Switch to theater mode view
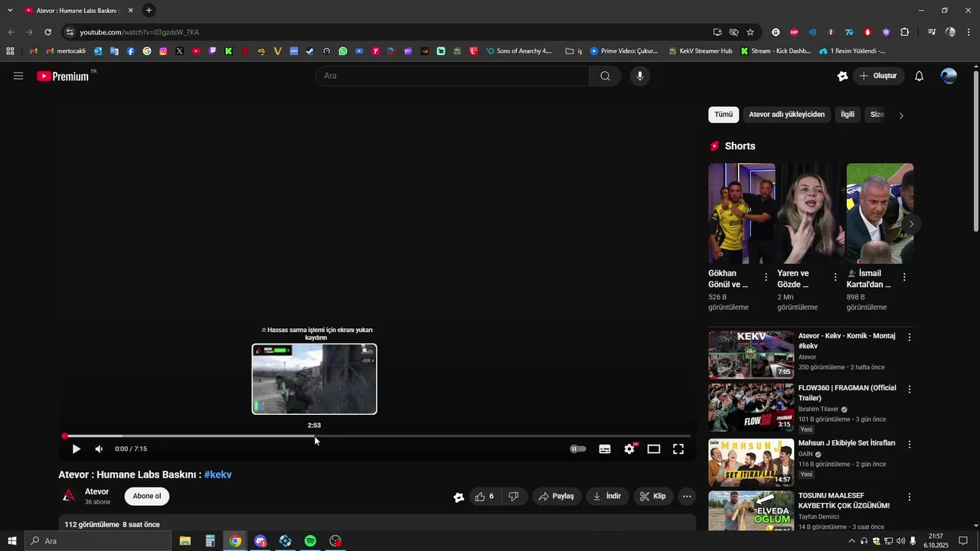 tap(654, 449)
